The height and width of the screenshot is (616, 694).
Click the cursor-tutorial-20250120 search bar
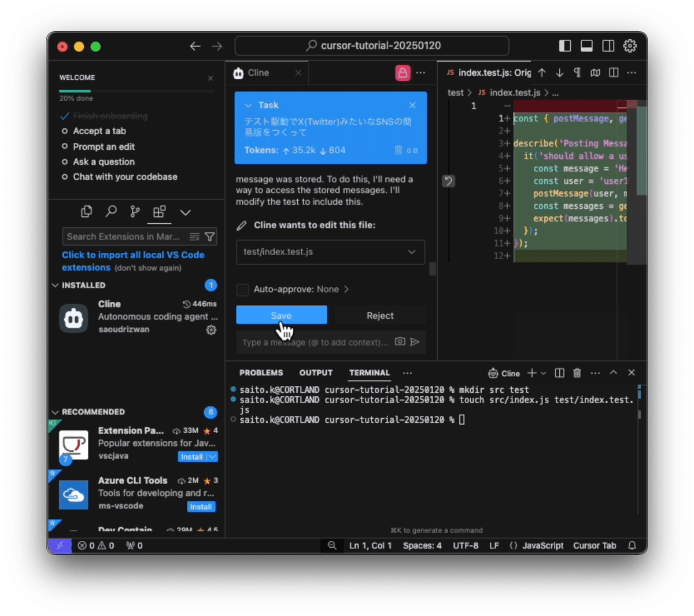coord(372,46)
